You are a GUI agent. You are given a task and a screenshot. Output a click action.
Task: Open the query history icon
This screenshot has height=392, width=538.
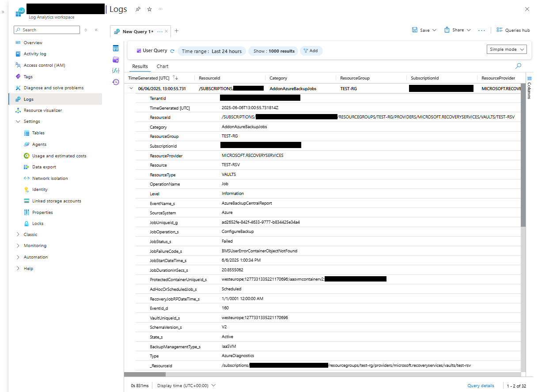click(116, 82)
